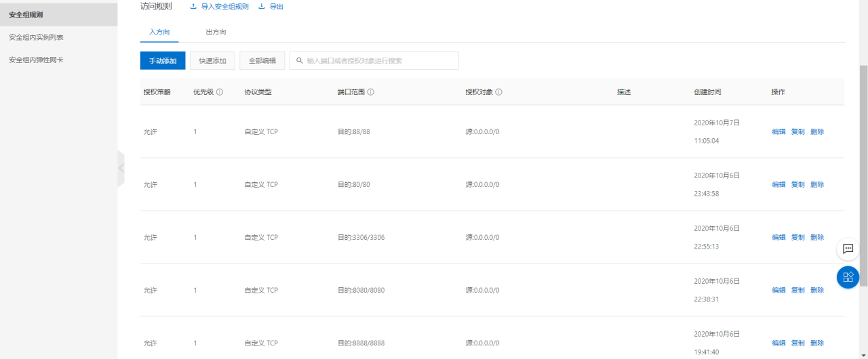This screenshot has width=868, height=359.
Task: Delete the rule for port 88/88
Action: [x=817, y=132]
